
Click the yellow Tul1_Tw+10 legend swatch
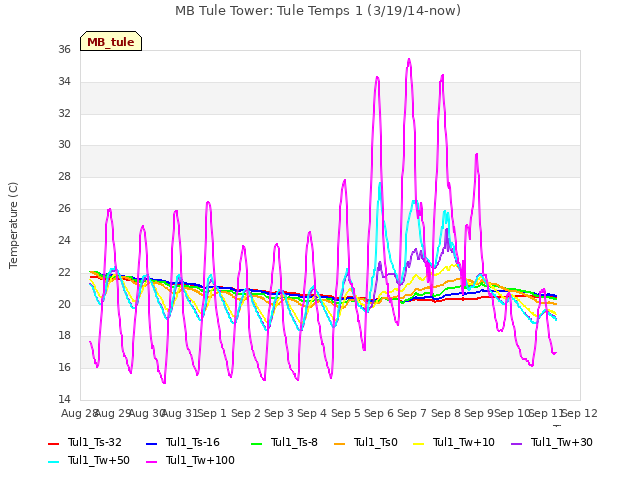419,443
